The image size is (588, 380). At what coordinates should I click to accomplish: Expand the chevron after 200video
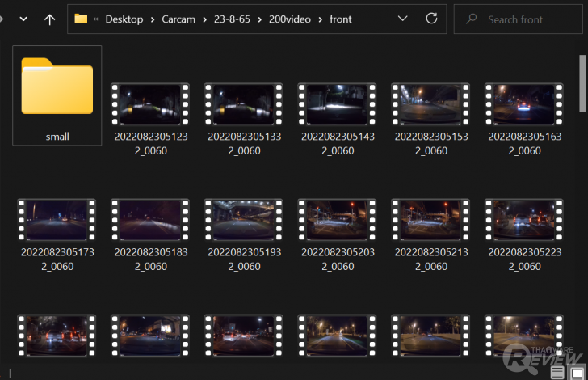[320, 19]
